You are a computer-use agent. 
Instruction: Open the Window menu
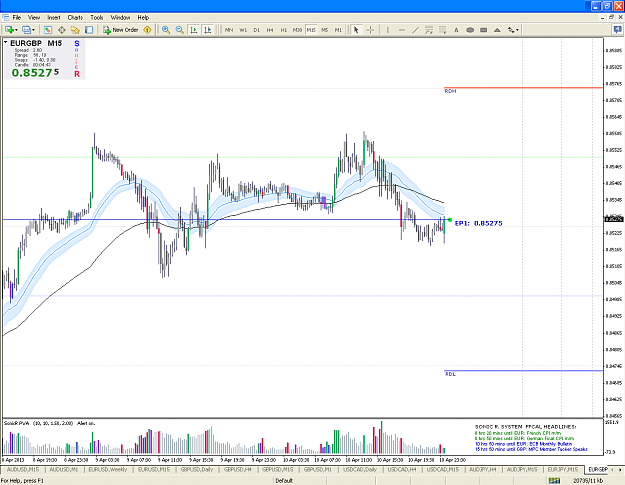(120, 18)
